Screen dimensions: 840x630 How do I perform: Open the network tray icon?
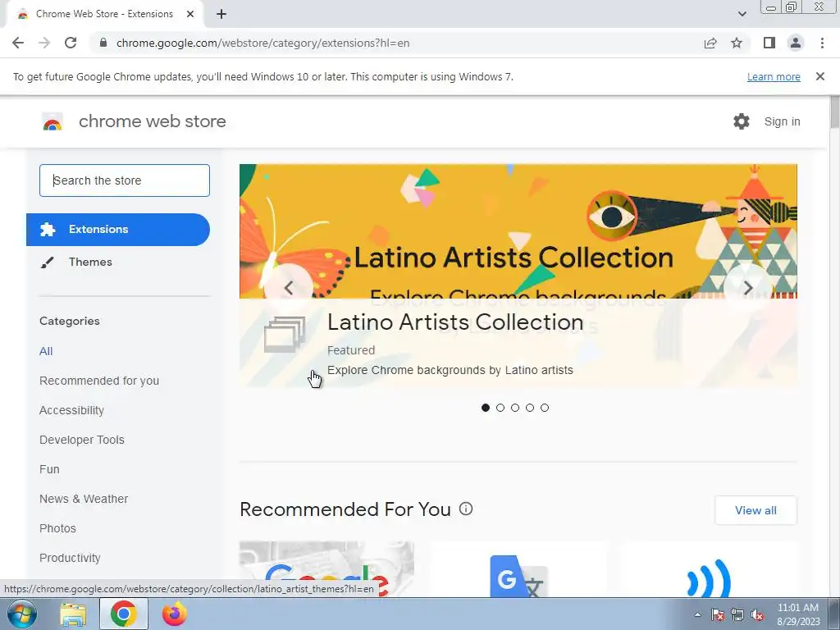click(737, 615)
